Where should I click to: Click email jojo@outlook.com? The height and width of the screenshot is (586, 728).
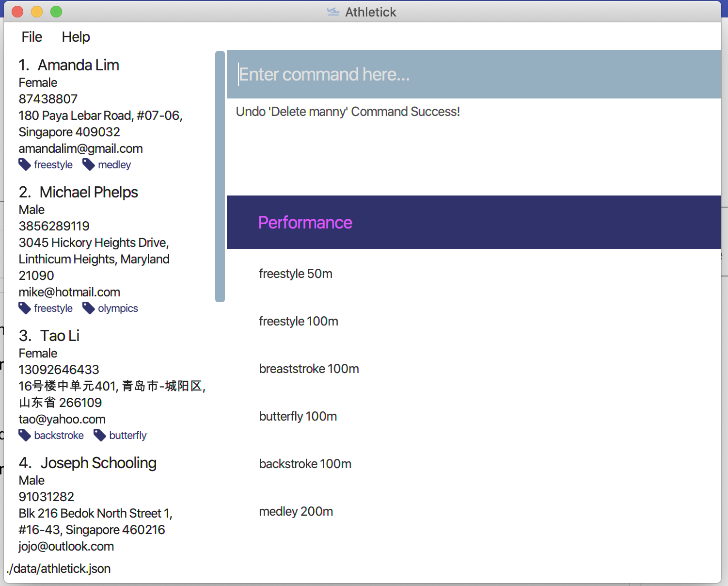tap(66, 546)
